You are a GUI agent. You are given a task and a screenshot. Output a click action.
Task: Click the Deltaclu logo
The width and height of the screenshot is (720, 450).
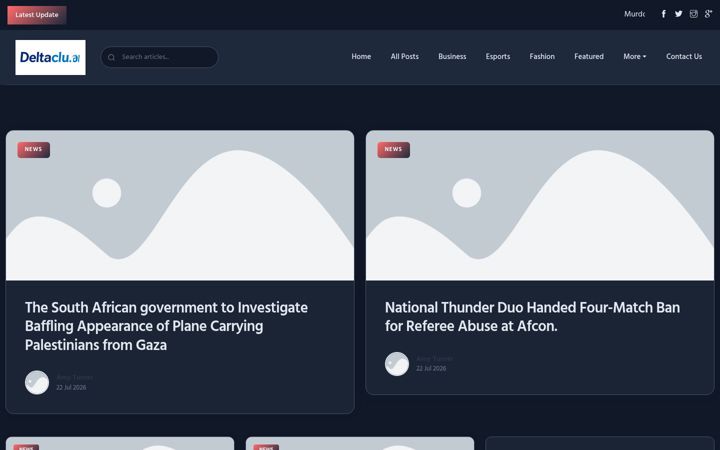click(x=51, y=57)
